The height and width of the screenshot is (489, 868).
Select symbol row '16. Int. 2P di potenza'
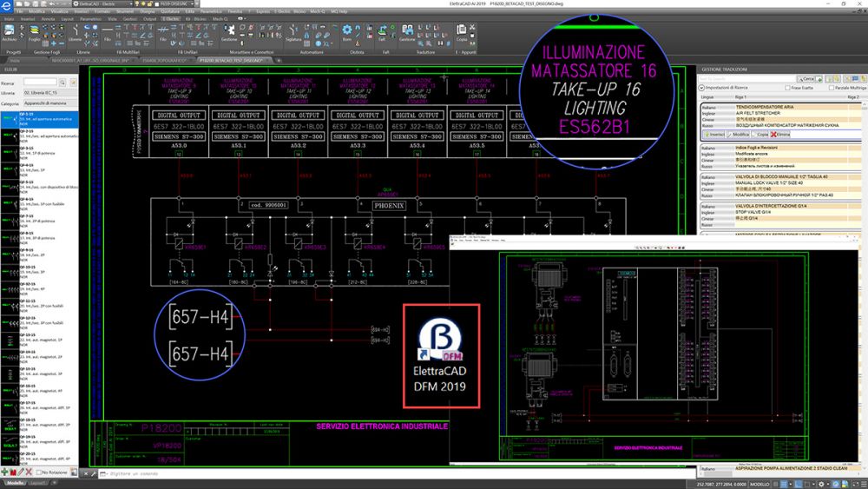[40, 222]
